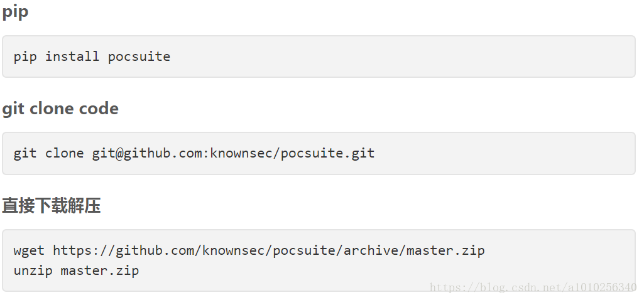
Task: Click the "直接下载解压" heading
Action: 52,205
